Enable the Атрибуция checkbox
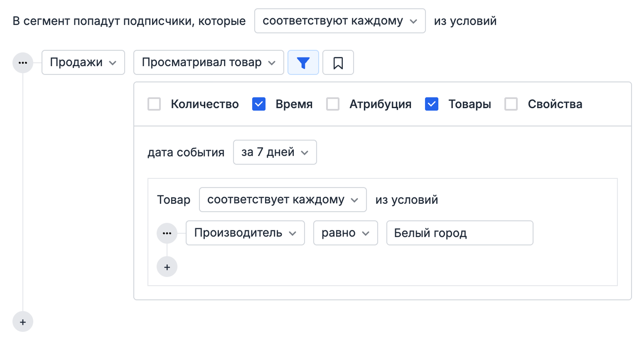Viewport: 644px width, 341px height. pyautogui.click(x=332, y=104)
